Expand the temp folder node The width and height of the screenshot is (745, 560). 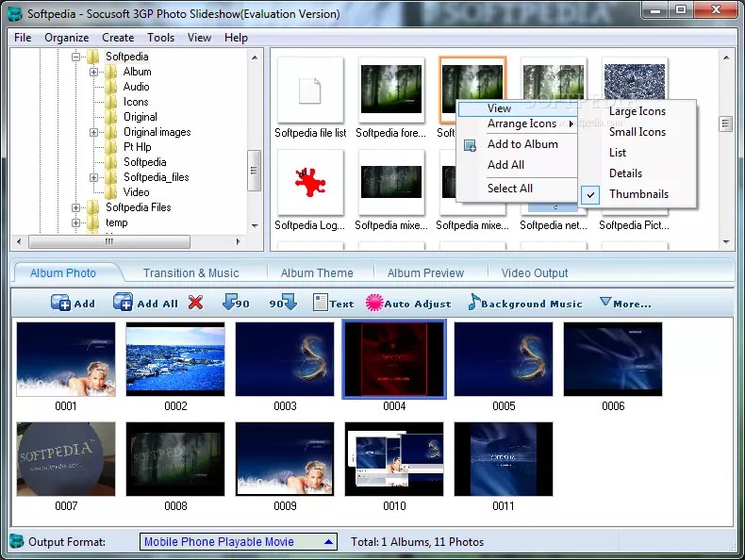point(75,222)
